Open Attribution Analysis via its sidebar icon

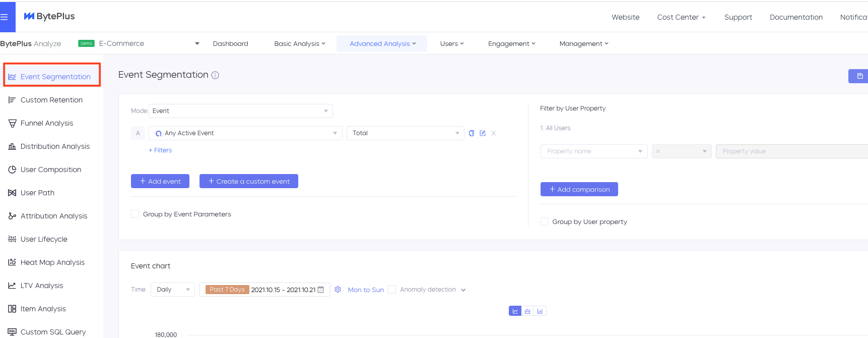(12, 216)
